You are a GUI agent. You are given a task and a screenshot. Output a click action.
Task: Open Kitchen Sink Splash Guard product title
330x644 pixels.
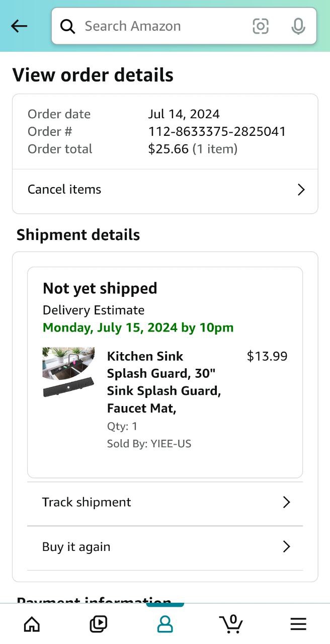(x=163, y=382)
